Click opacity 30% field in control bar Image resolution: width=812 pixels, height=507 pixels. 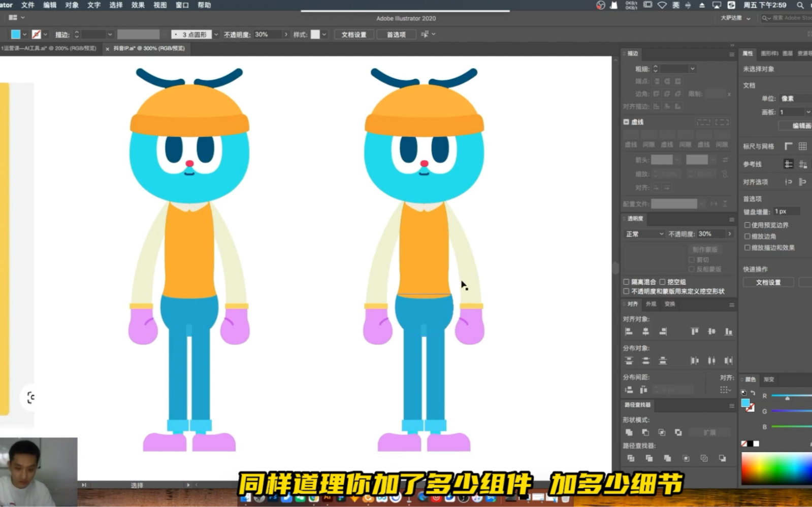[268, 35]
